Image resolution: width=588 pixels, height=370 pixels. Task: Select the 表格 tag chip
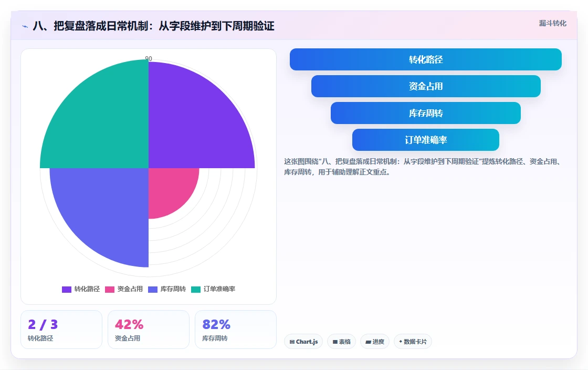[x=342, y=342]
